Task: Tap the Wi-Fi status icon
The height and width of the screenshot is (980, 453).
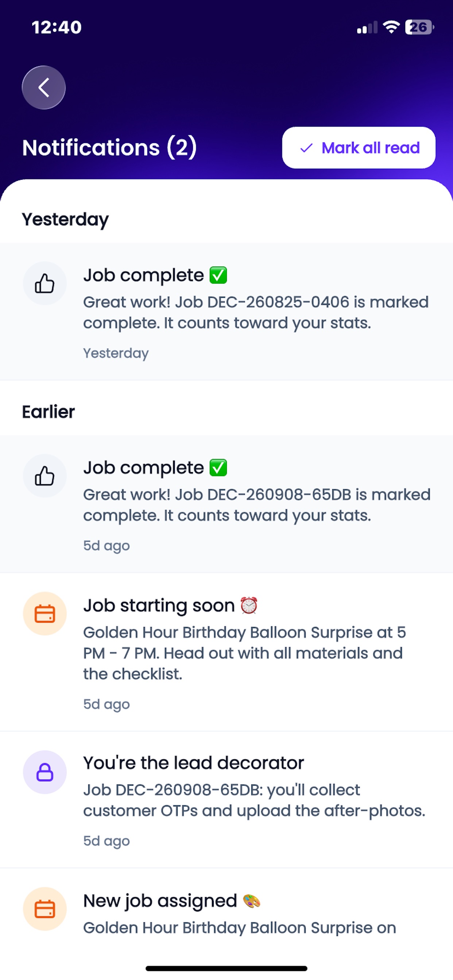Action: pos(391,27)
